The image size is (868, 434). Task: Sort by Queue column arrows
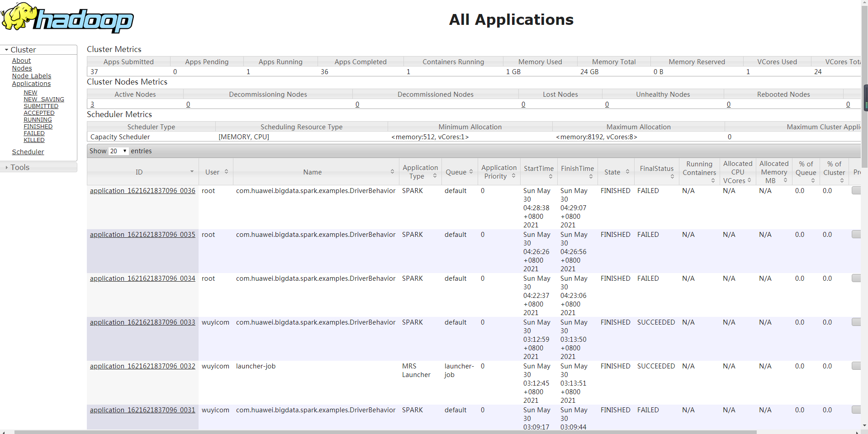[x=471, y=172]
